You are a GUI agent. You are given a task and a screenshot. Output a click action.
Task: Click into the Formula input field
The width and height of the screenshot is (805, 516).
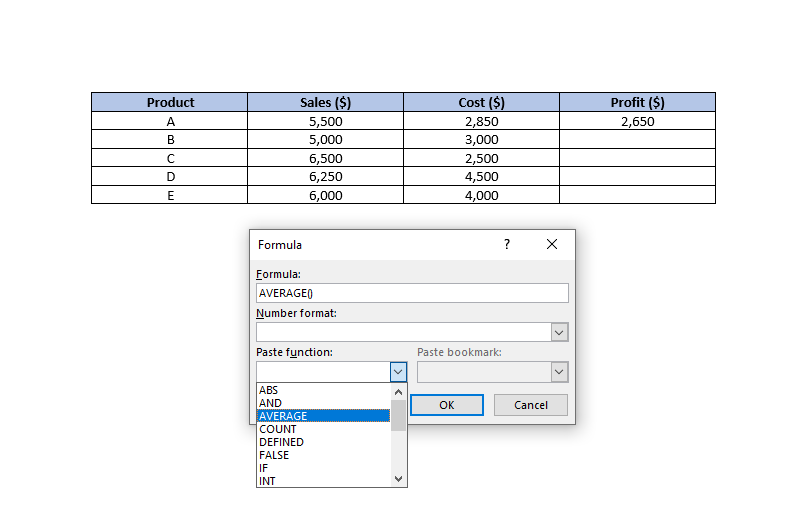pyautogui.click(x=412, y=293)
